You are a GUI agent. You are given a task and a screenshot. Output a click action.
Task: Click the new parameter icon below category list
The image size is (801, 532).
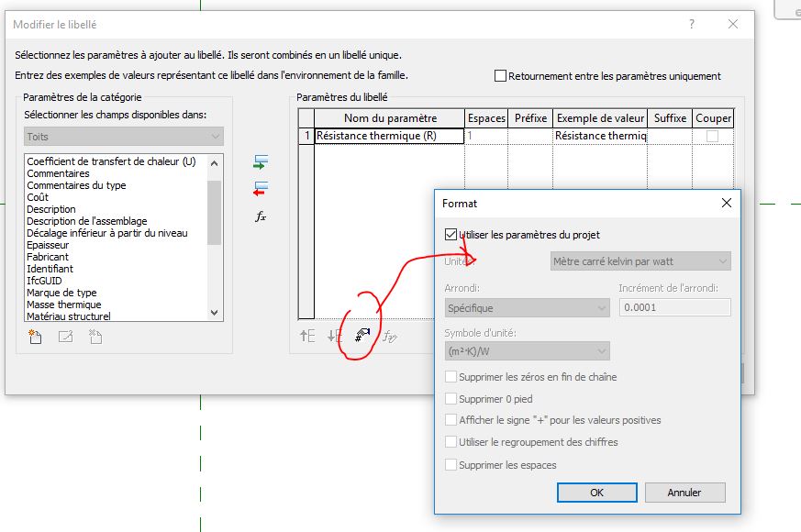click(36, 337)
